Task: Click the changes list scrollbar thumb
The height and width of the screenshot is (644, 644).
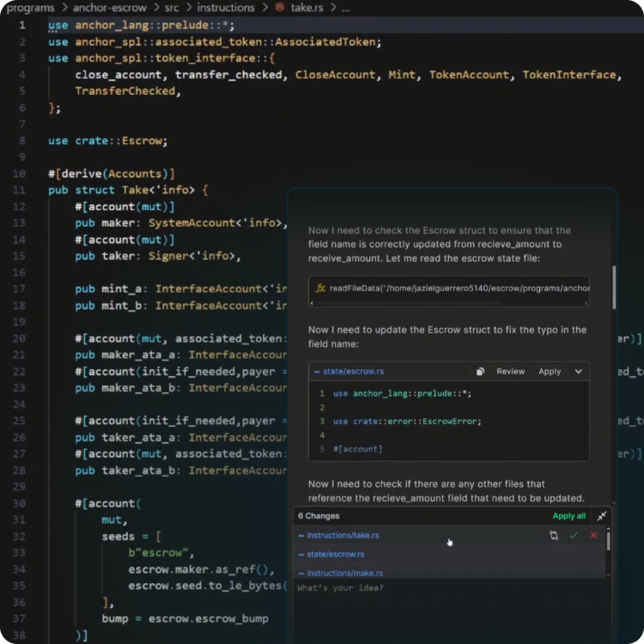Action: [608, 540]
